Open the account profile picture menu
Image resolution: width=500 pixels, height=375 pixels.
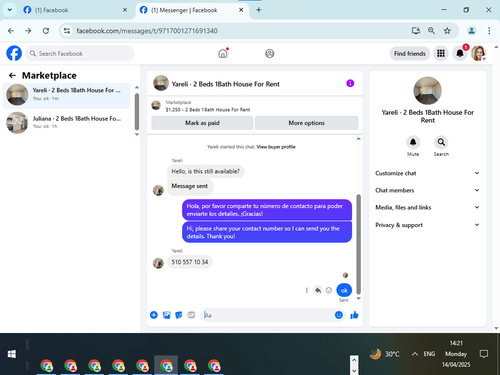coord(479,53)
